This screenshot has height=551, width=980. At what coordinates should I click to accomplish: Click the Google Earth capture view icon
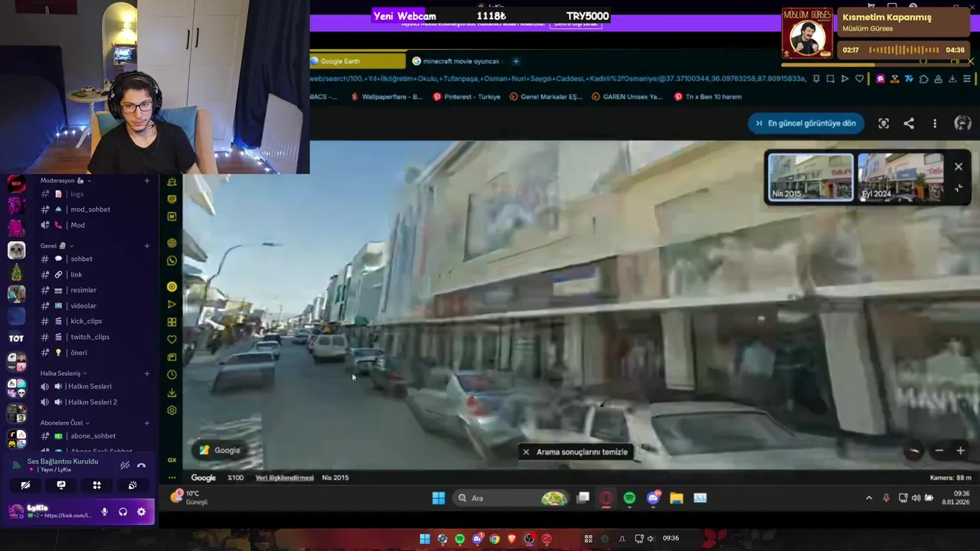[884, 123]
